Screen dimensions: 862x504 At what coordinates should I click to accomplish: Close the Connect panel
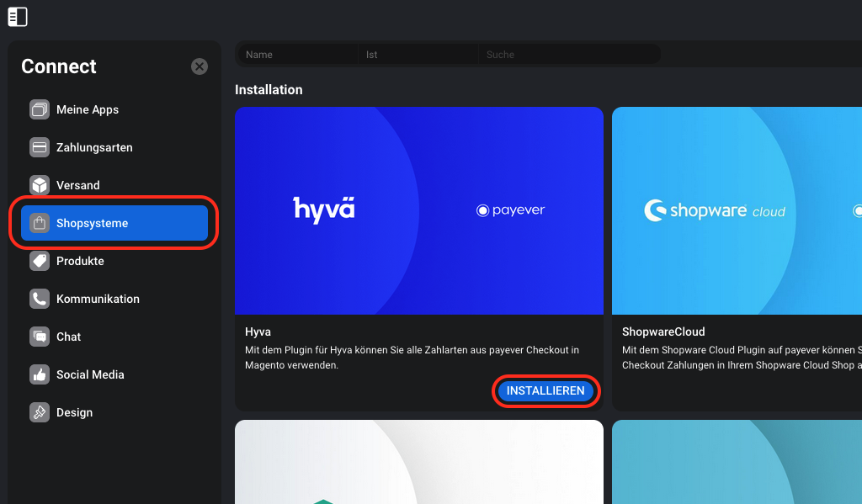[x=199, y=66]
